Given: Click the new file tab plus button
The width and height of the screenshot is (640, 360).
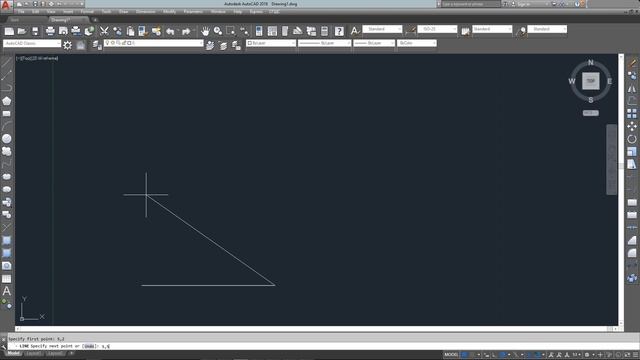Looking at the screenshot, I should pyautogui.click(x=95, y=20).
